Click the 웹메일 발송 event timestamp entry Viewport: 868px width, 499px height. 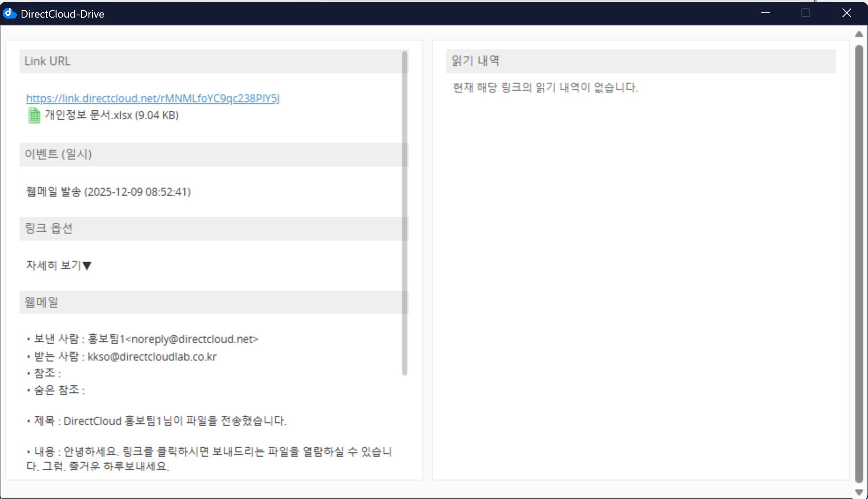pos(108,192)
